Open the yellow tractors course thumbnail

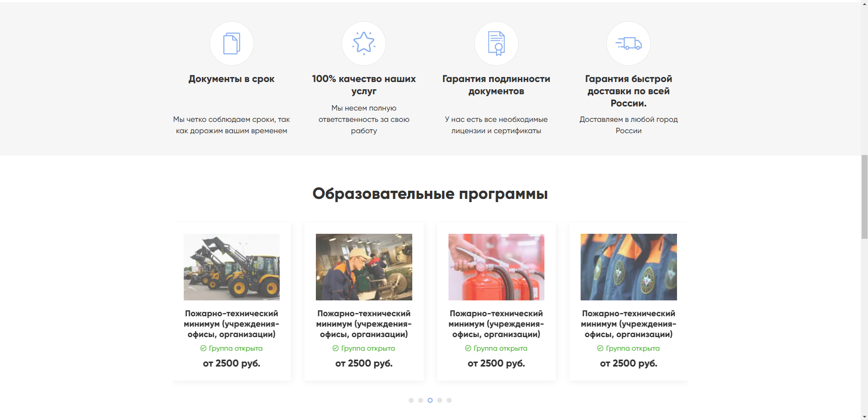click(x=232, y=267)
